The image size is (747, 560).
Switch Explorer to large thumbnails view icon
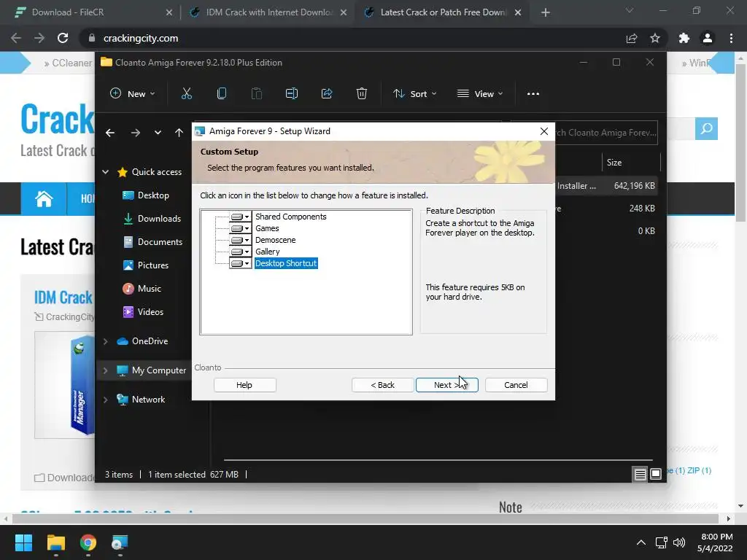(656, 474)
